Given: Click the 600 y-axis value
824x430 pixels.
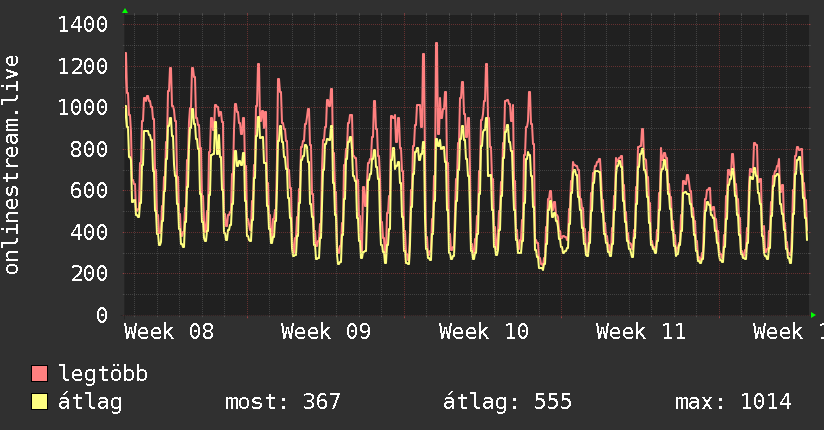Looking at the screenshot, I should coord(89,191).
